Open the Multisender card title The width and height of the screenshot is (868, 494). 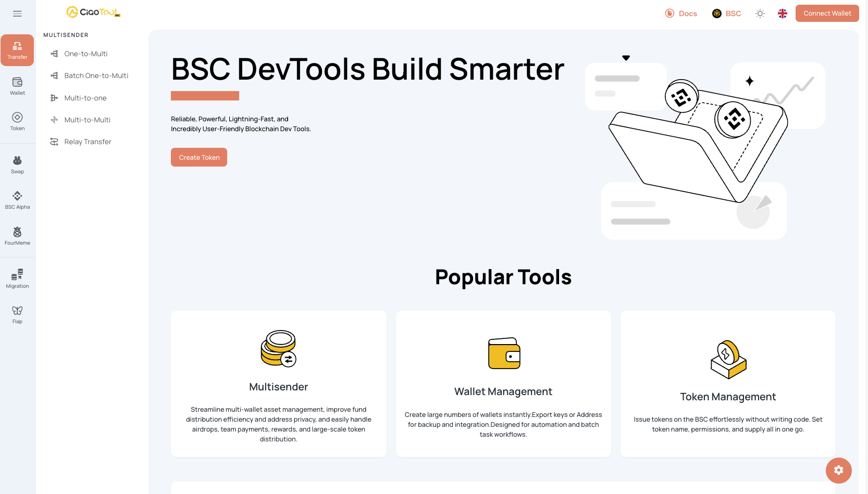point(279,387)
